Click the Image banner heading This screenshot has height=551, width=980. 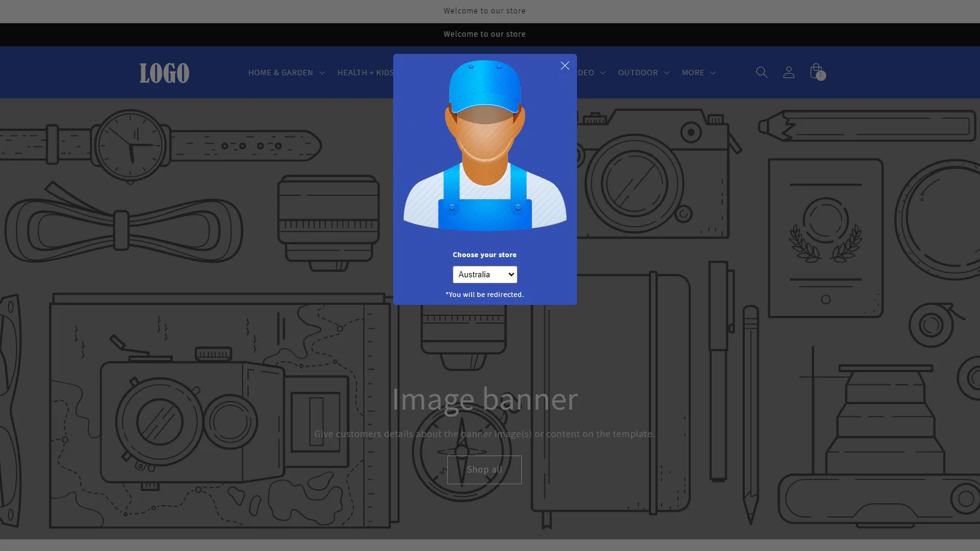tap(484, 399)
